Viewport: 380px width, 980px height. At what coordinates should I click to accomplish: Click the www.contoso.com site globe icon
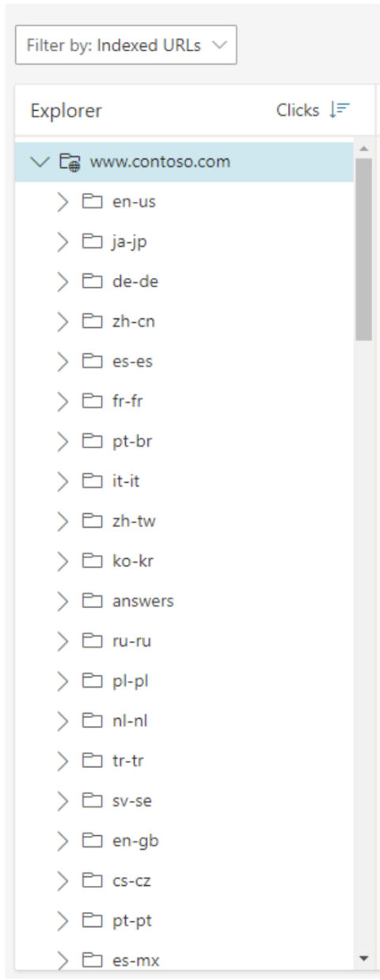click(x=70, y=162)
